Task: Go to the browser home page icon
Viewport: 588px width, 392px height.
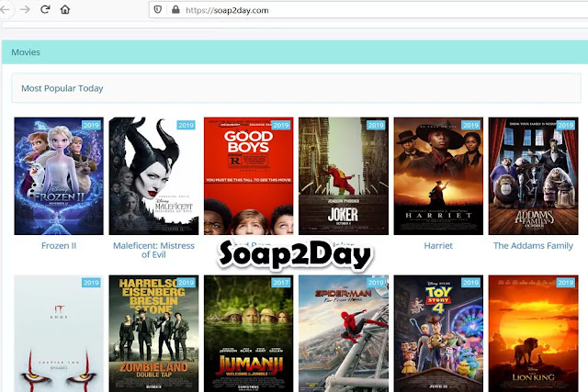Action: [x=65, y=9]
